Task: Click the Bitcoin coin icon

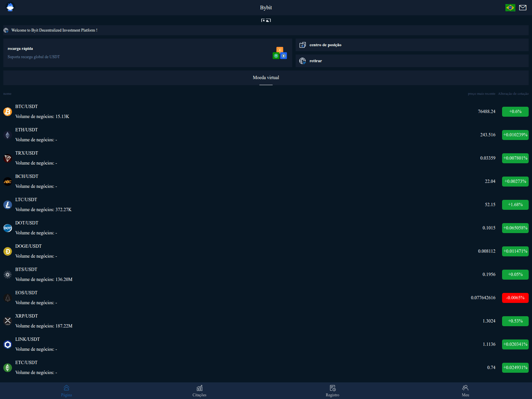Action: (8, 112)
